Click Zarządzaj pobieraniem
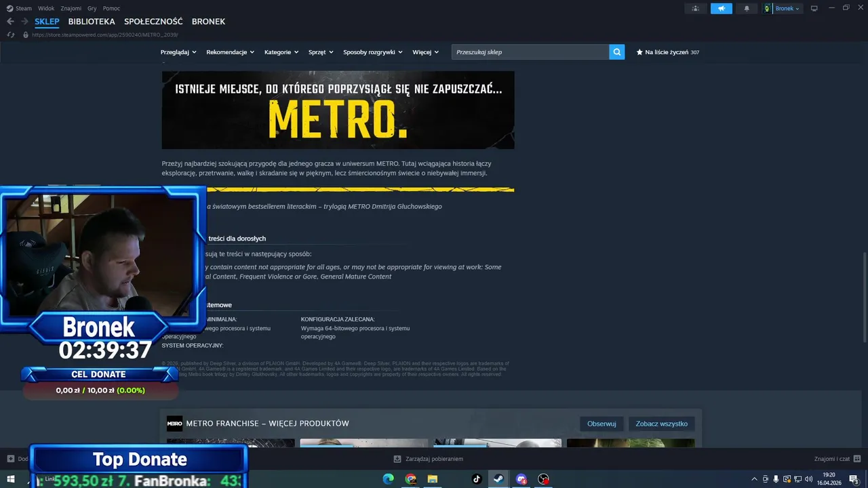The image size is (868, 488). 434,459
